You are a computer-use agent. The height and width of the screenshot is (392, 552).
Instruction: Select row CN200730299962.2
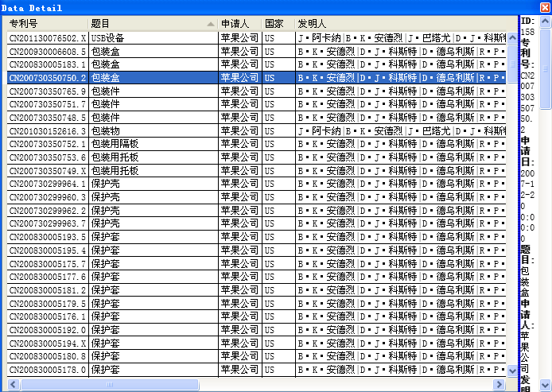point(256,210)
